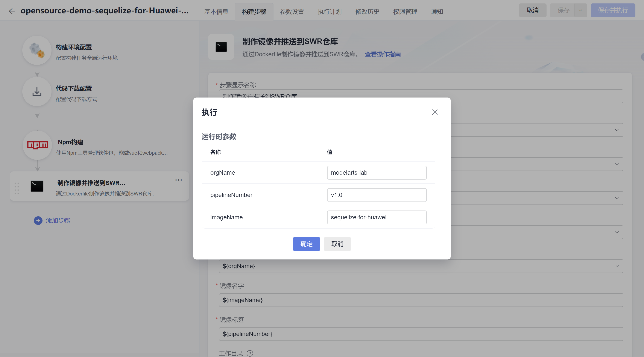The image size is (644, 357).
Task: Expand the save button dropdown arrow
Action: click(x=580, y=11)
